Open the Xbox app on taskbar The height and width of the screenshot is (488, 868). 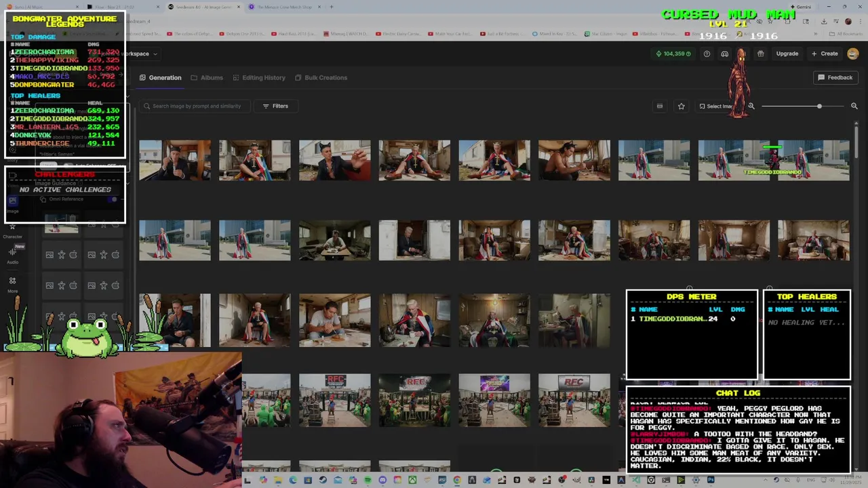point(412,481)
